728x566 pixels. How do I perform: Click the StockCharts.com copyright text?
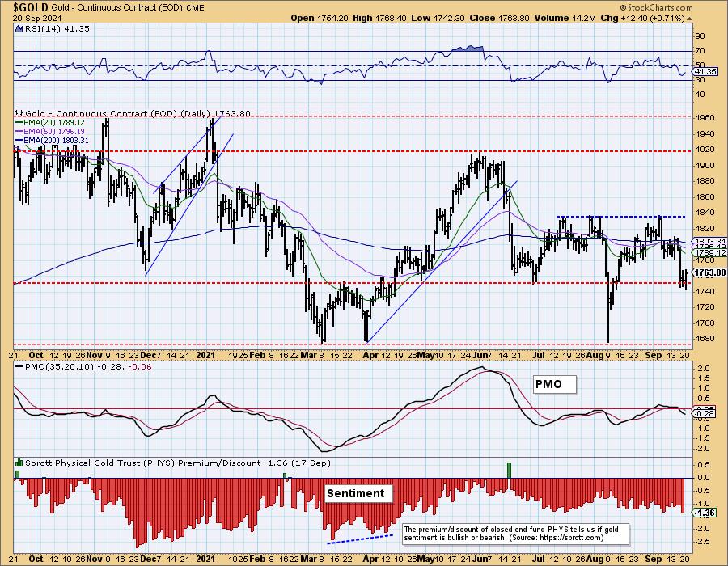pyautogui.click(x=656, y=7)
